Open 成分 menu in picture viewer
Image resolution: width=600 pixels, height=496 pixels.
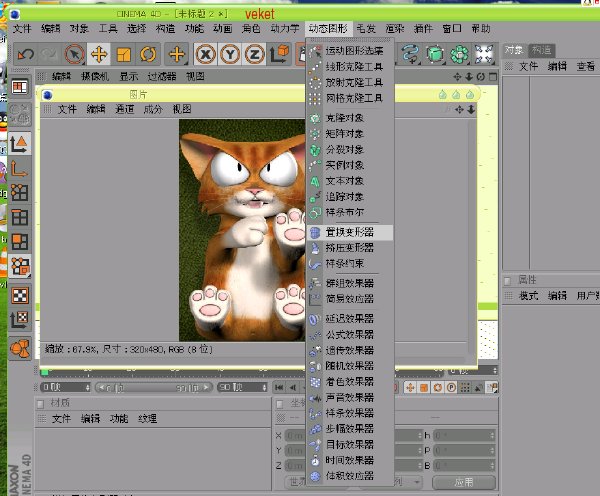153,109
